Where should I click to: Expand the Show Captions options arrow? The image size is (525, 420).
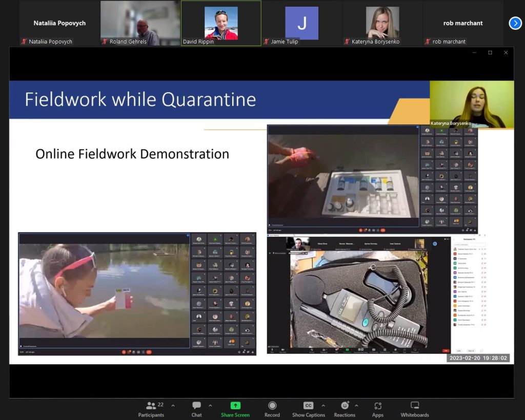322,406
